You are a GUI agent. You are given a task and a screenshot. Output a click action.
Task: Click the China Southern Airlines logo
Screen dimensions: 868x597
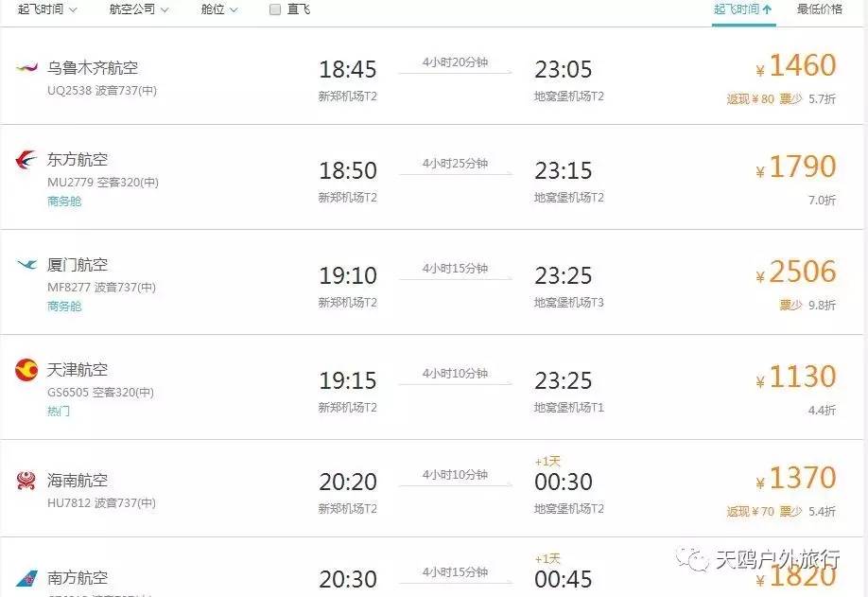[26, 577]
